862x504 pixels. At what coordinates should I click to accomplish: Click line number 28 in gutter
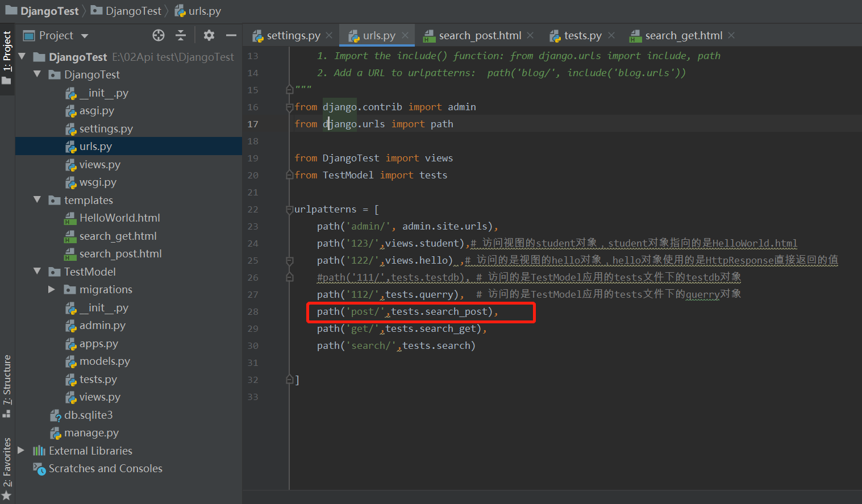click(x=253, y=311)
